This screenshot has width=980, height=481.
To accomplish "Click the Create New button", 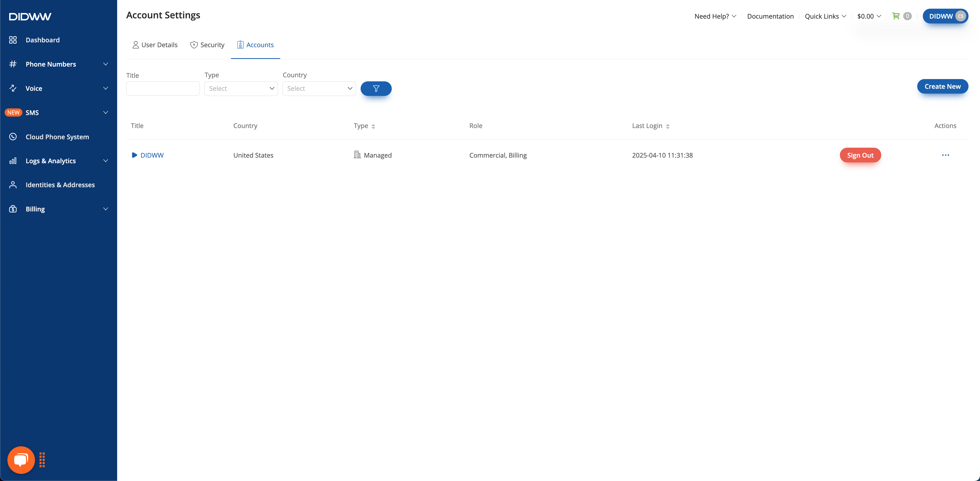I will click(x=942, y=86).
